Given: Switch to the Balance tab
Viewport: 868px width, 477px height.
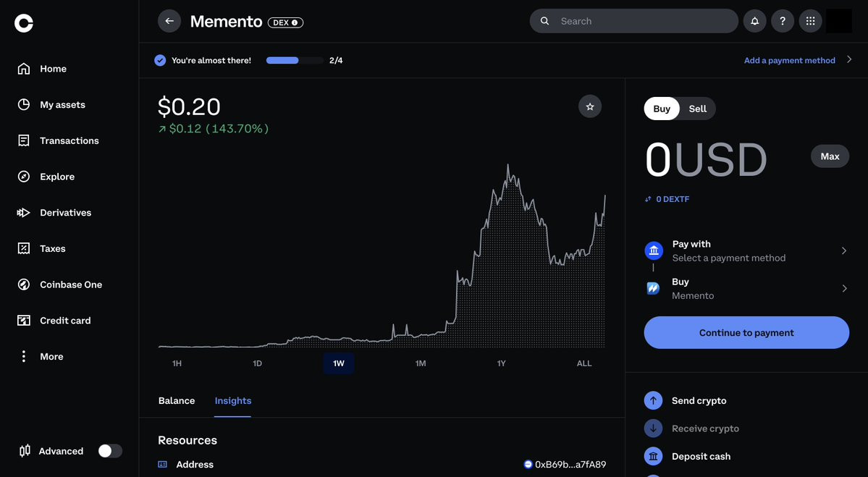Looking at the screenshot, I should pos(177,400).
